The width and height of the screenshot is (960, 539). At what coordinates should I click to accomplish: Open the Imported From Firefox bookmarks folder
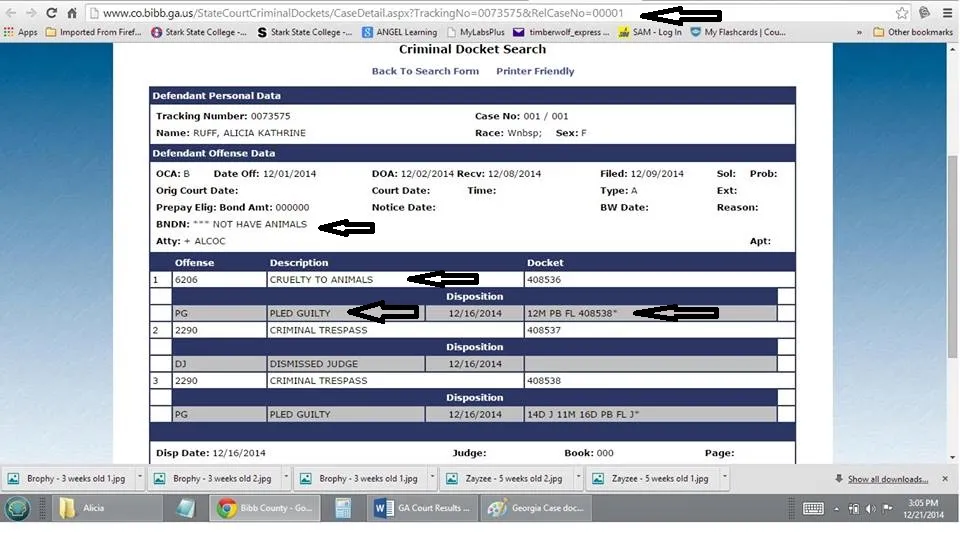tap(94, 32)
